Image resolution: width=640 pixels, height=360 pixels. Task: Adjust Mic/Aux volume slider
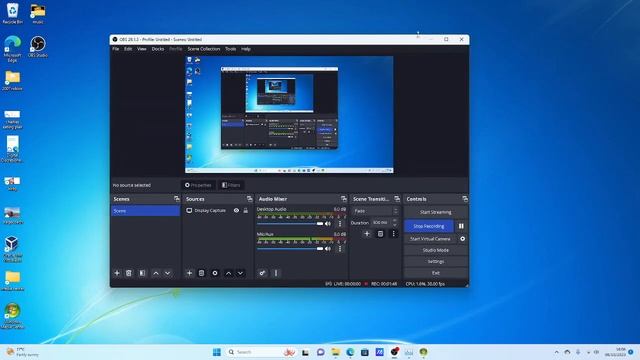pos(290,249)
